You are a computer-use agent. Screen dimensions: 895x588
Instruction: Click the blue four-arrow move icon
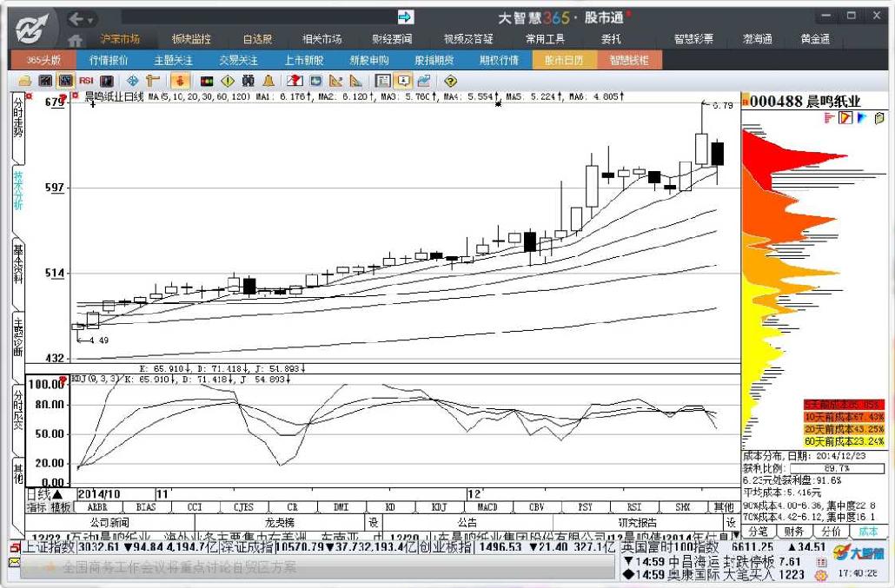point(132,81)
